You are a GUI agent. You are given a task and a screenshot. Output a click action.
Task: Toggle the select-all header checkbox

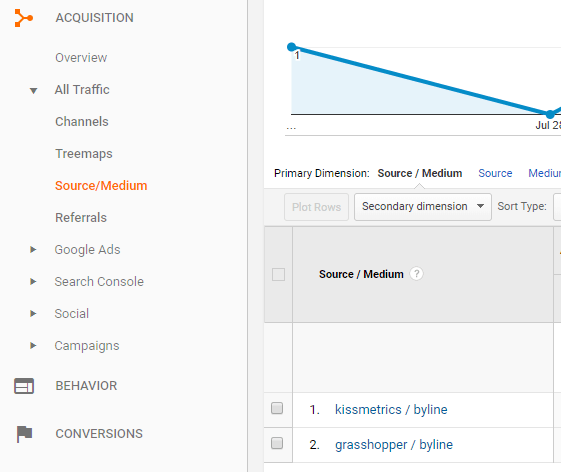[278, 274]
